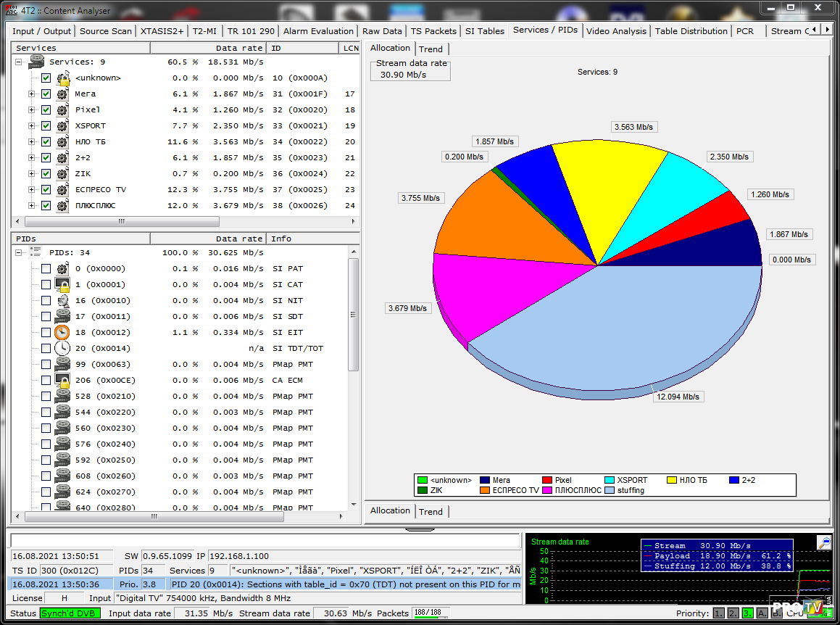The image size is (840, 625).
Task: Switch to the Video Analysis tab
Action: click(x=615, y=31)
